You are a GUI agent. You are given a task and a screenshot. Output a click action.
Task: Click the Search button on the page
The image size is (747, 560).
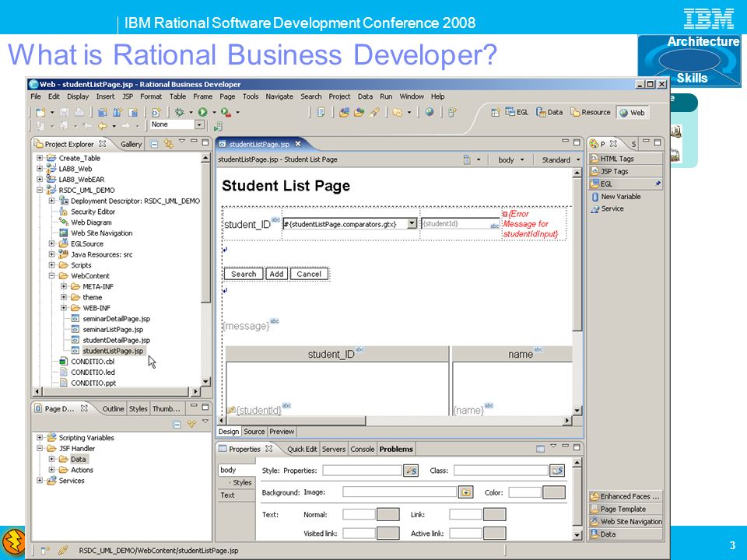tap(244, 274)
